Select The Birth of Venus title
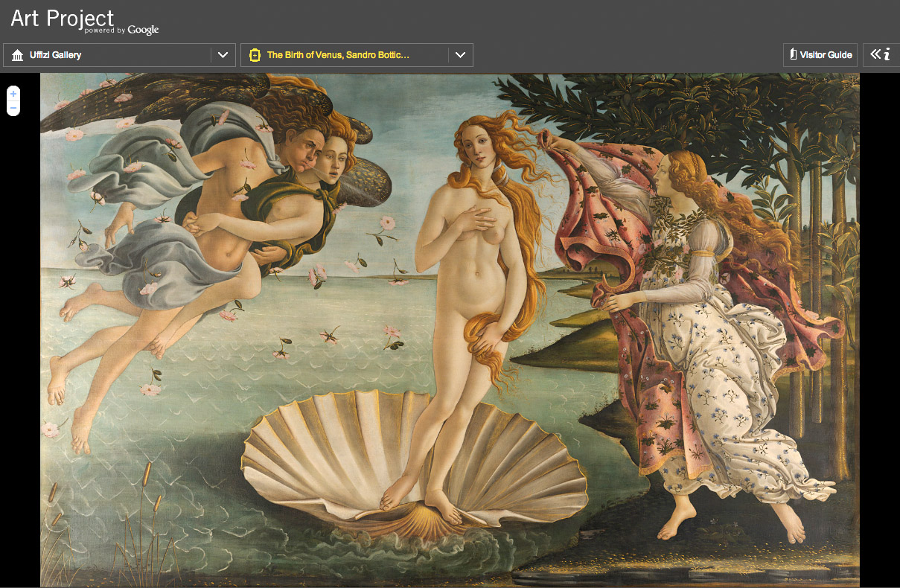Viewport: 900px width, 588px height. click(x=338, y=55)
